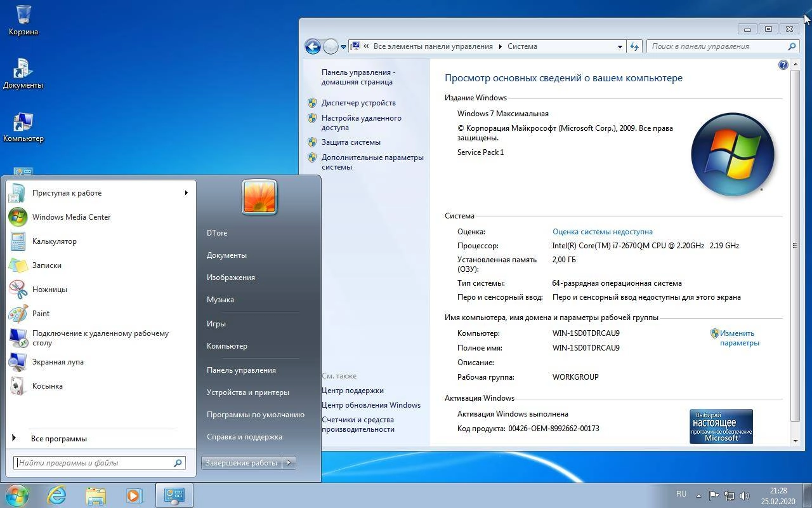Show hidden tray icons arrow
Screen dimensions: 812x508
pos(698,496)
